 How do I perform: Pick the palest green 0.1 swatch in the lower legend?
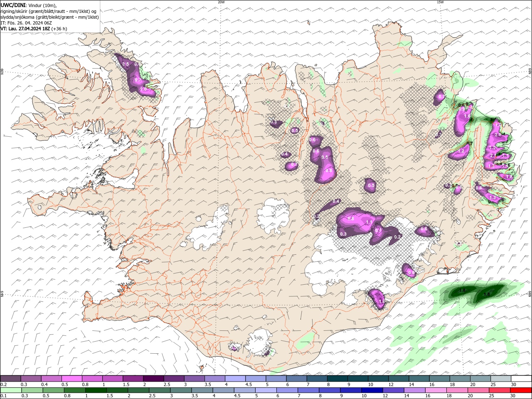pyautogui.click(x=11, y=390)
